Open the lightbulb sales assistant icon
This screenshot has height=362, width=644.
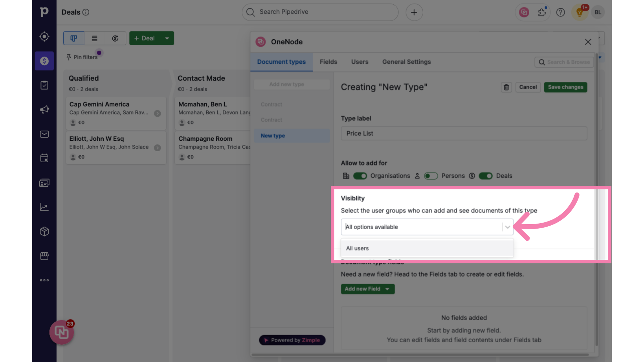(x=580, y=12)
